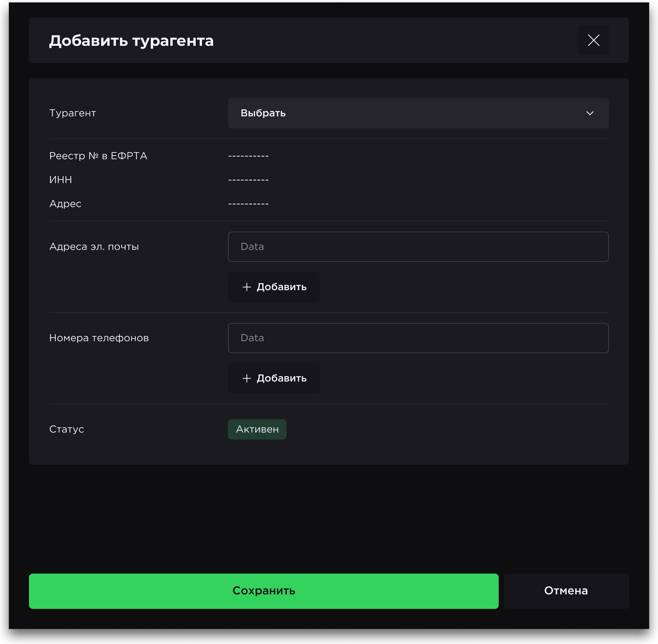The width and height of the screenshot is (658, 644).
Task: Click the ИНН placeholder dashes
Action: pyautogui.click(x=249, y=180)
